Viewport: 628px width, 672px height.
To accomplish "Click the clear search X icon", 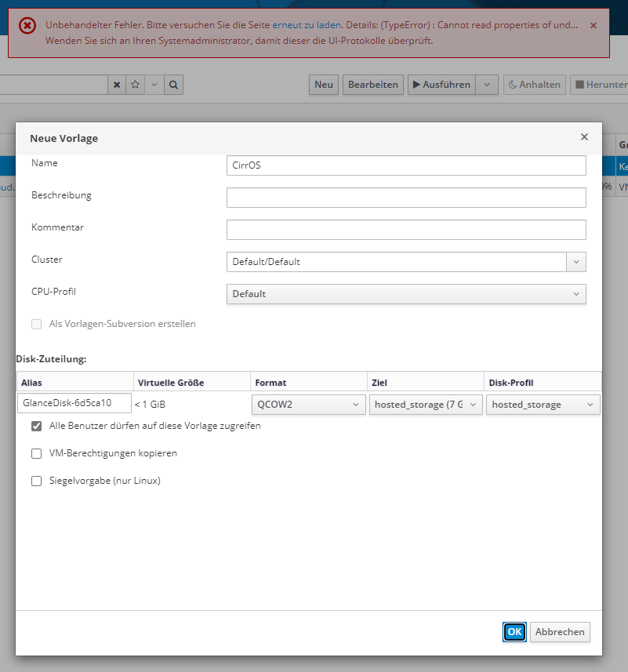I will tap(117, 85).
